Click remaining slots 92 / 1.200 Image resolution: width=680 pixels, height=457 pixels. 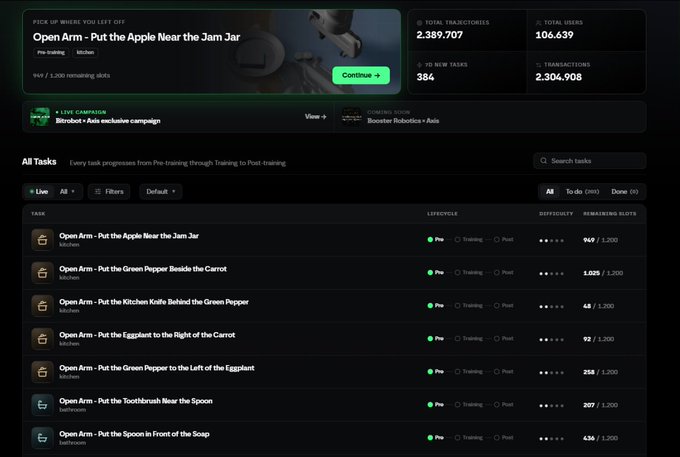coord(598,339)
